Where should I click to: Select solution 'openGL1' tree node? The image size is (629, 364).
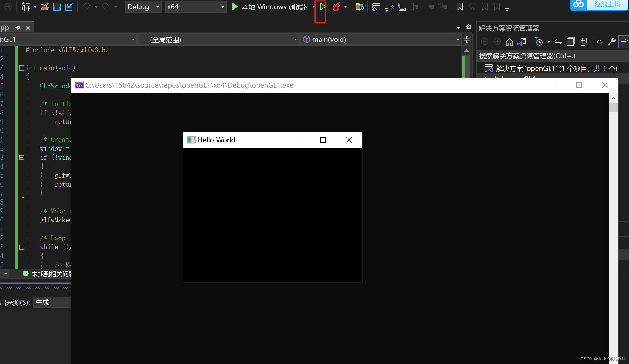coord(556,69)
